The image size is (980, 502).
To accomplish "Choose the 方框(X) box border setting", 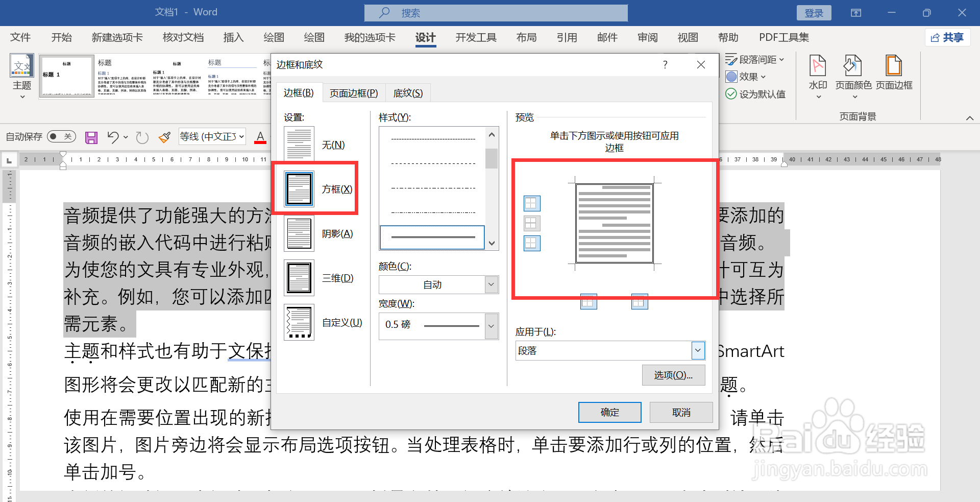I will click(299, 189).
